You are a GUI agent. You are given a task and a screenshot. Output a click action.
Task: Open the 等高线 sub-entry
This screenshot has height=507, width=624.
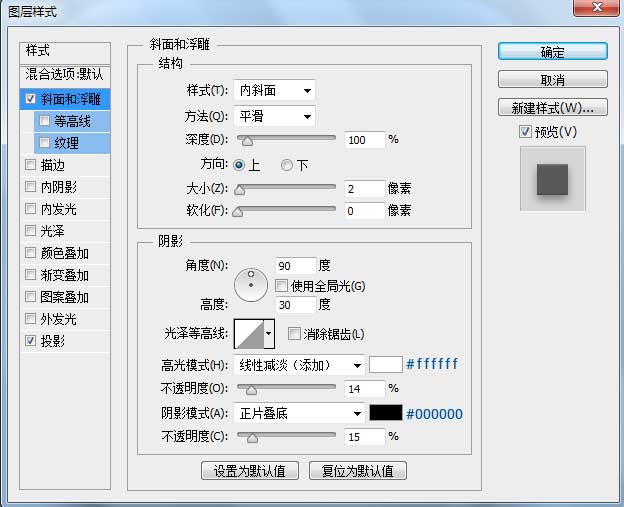[x=72, y=121]
